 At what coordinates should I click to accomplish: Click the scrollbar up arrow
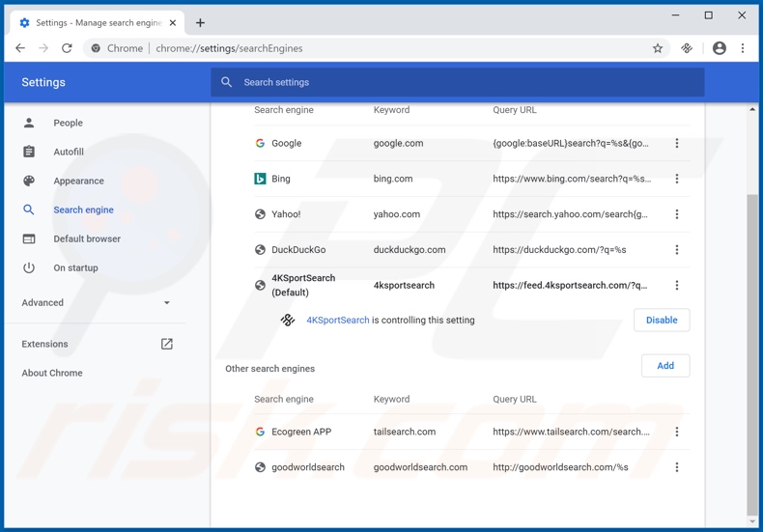point(752,109)
